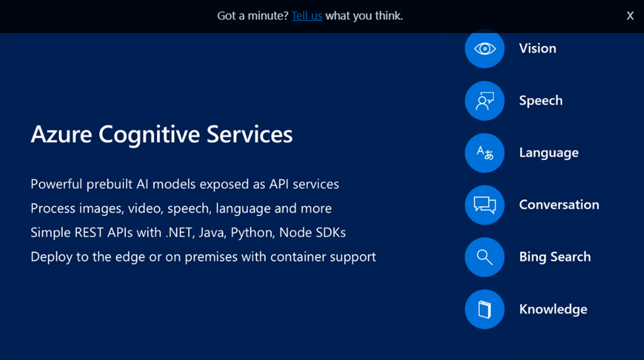Screen dimensions: 644x360
Task: Open the Conversation chat bubbles icon
Action: point(484,205)
